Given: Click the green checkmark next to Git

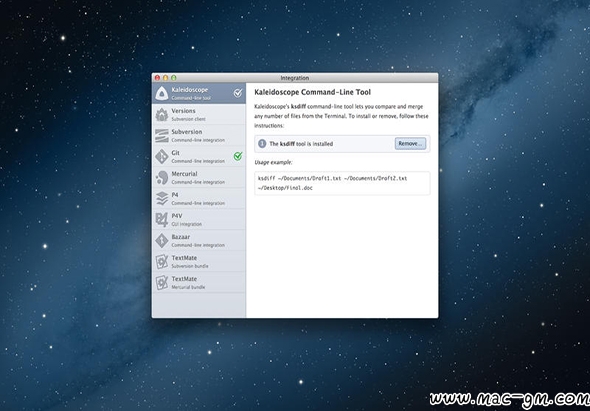Looking at the screenshot, I should coord(238,156).
